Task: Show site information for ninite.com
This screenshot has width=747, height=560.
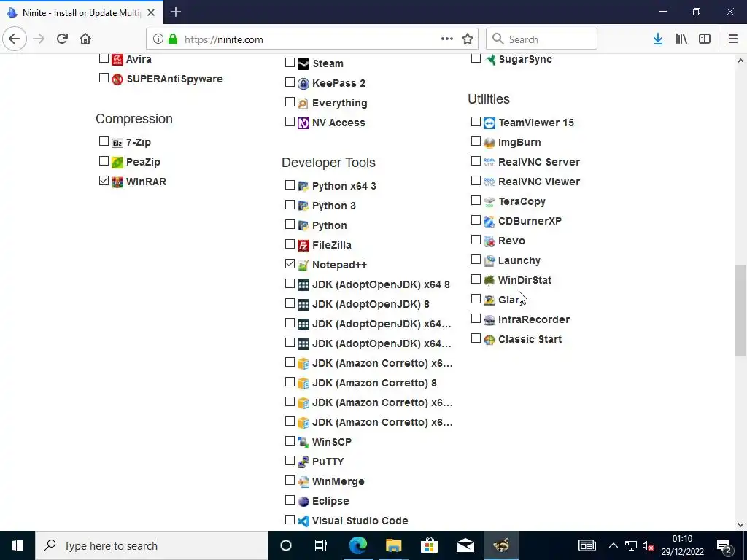Action: click(158, 39)
